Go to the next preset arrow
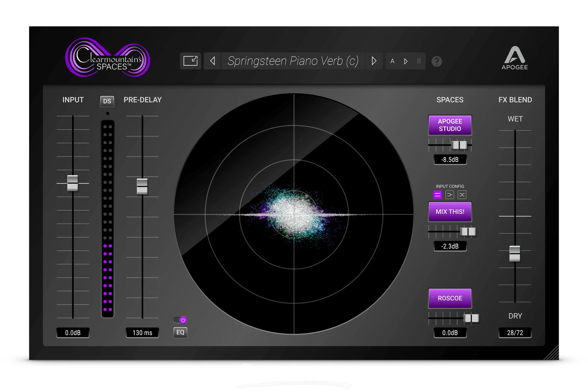588x392 pixels. (374, 61)
